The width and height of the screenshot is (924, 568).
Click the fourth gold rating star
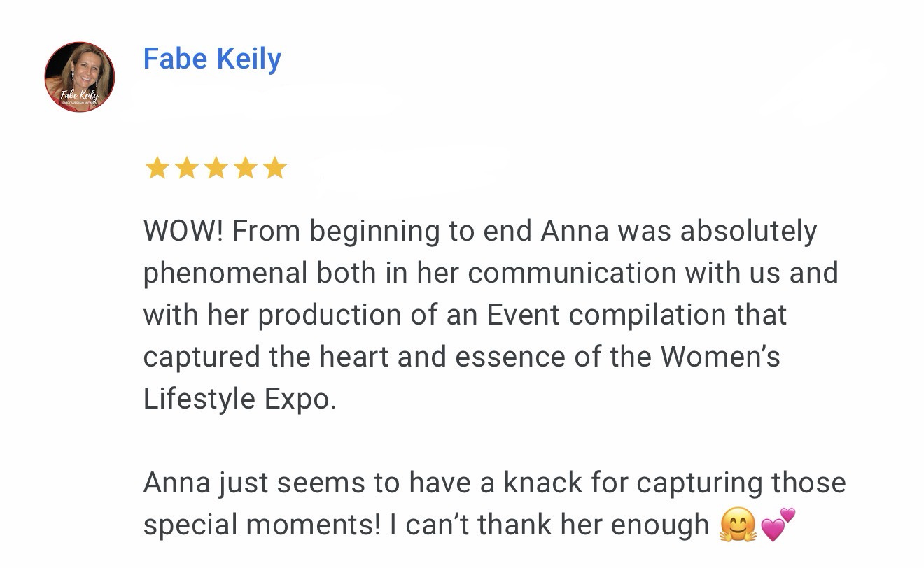pos(246,169)
